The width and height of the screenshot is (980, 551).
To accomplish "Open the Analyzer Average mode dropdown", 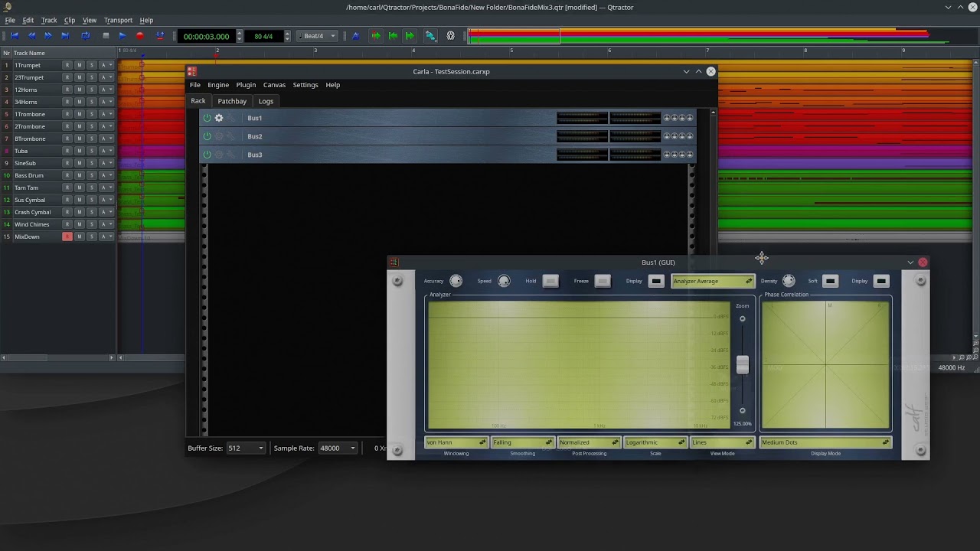I will coord(713,281).
